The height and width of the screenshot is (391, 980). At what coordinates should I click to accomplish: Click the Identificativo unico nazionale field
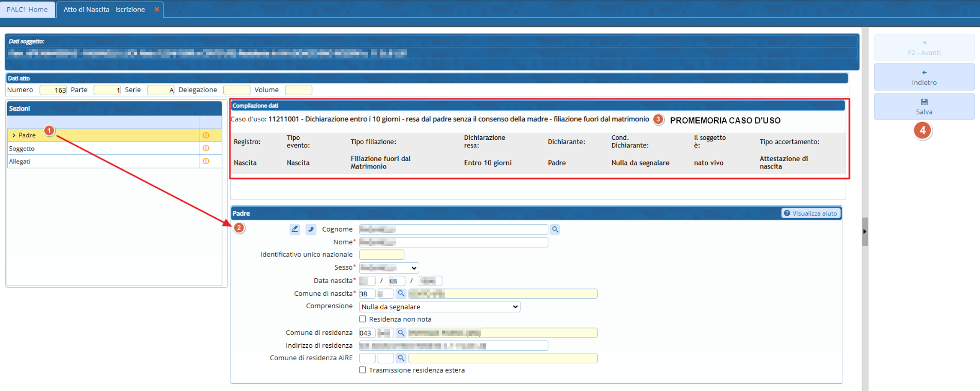(382, 255)
